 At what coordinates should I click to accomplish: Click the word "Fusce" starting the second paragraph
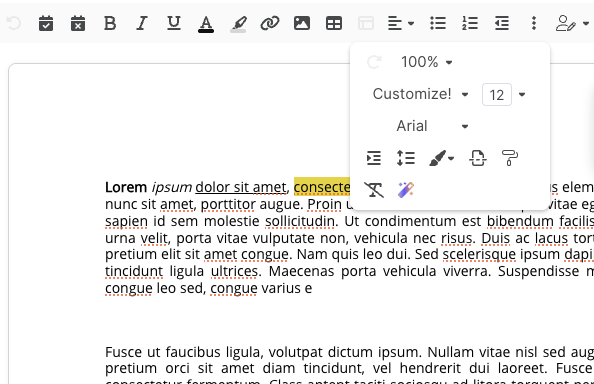coord(124,352)
